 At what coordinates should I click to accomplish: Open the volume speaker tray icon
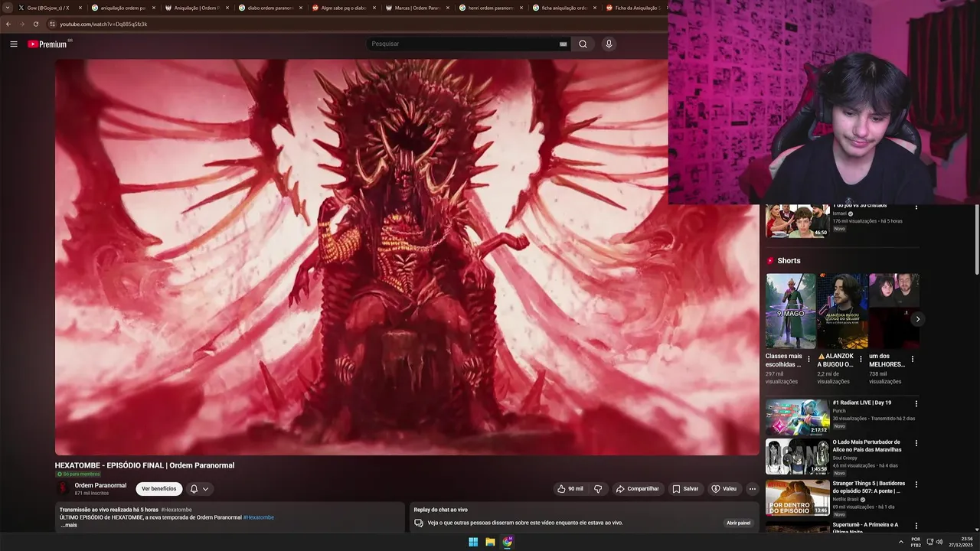click(x=939, y=542)
